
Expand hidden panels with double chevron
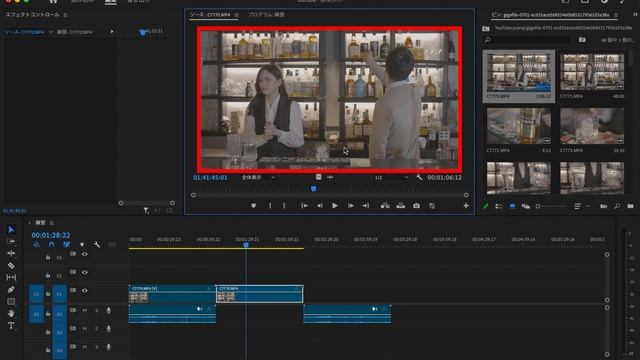point(635,14)
